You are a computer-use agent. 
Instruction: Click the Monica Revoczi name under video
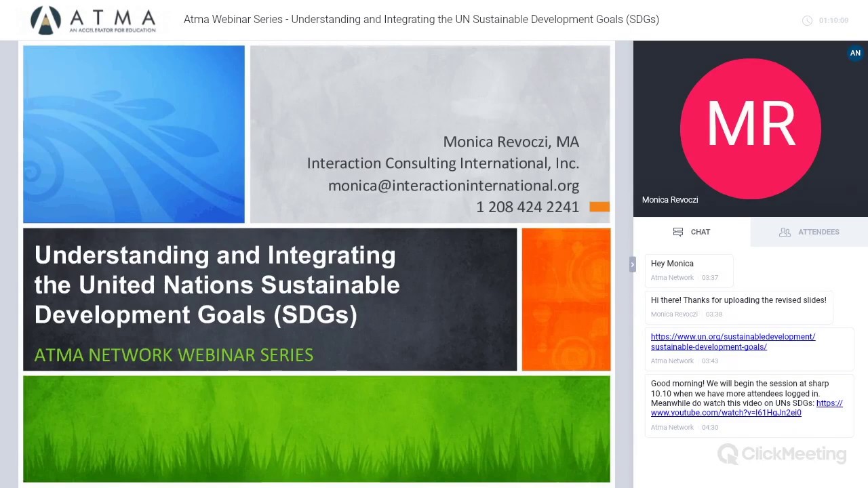670,200
